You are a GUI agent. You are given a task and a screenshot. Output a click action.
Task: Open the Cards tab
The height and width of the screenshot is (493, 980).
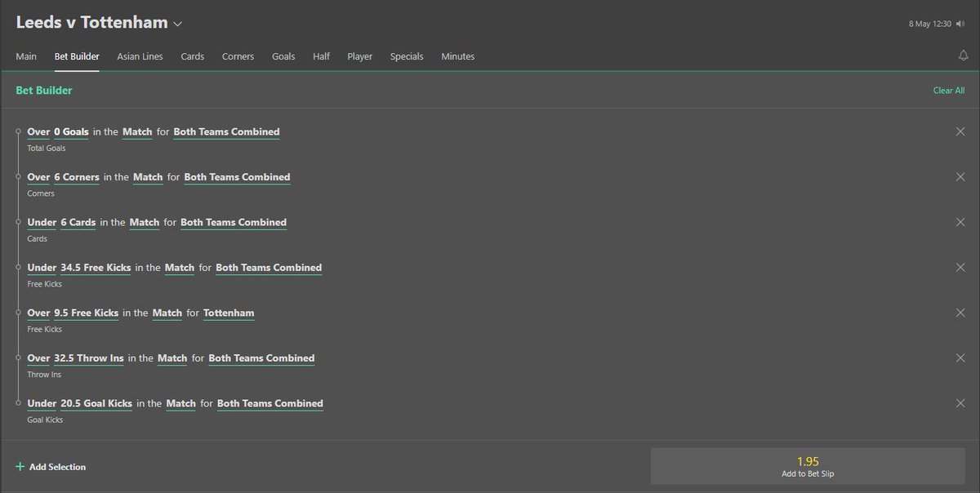193,56
